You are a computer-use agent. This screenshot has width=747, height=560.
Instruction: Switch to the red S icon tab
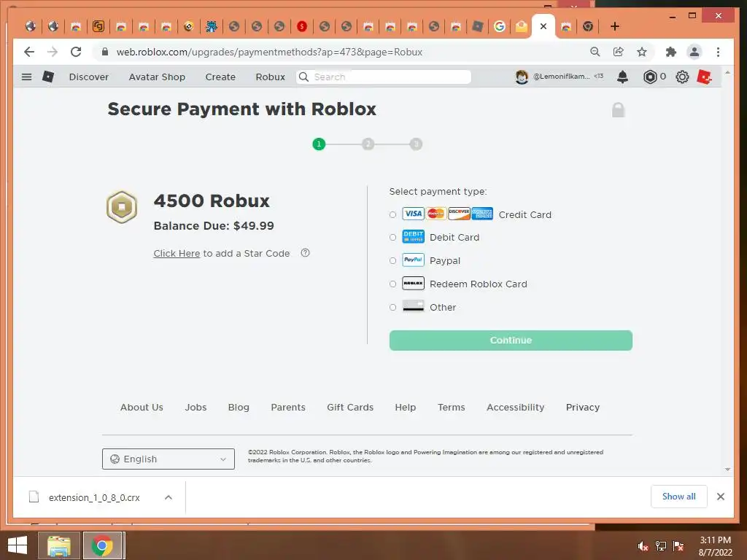pos(301,26)
